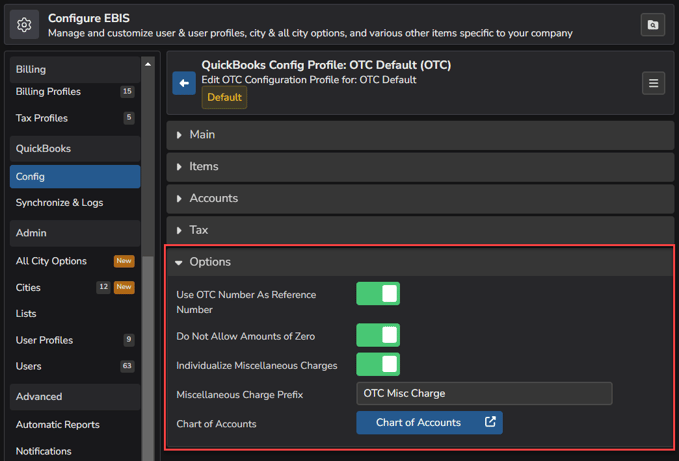
Task: Click the sidebar scroll up arrow
Action: [x=148, y=64]
